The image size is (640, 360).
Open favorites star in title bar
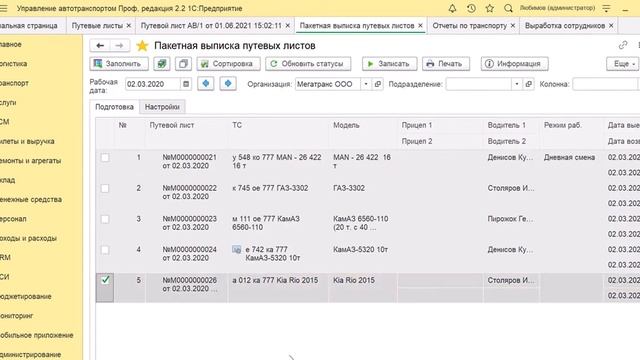490,8
